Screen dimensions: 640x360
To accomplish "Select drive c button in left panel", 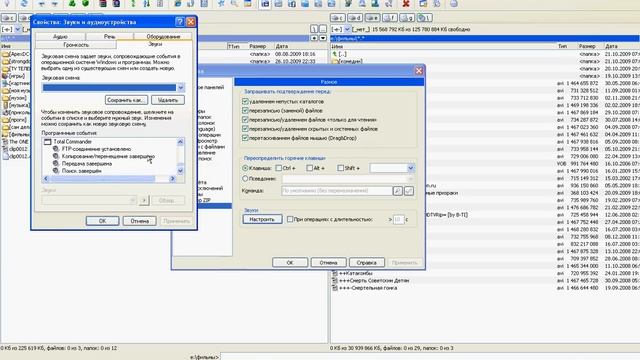I will [9, 18].
